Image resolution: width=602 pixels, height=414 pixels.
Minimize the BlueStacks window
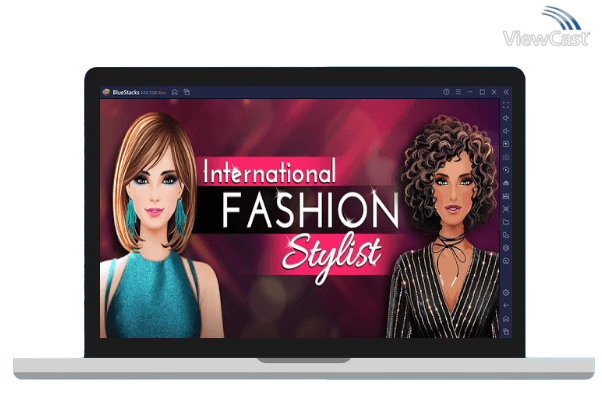click(x=470, y=92)
